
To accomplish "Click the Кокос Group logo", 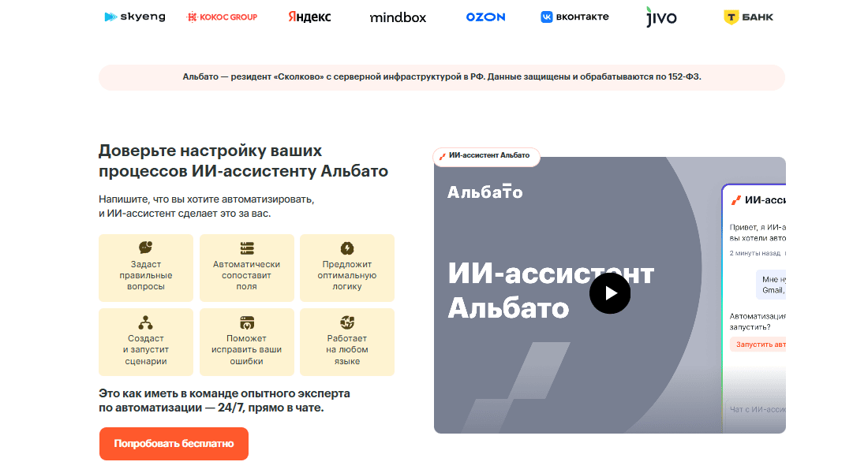I will pos(222,17).
